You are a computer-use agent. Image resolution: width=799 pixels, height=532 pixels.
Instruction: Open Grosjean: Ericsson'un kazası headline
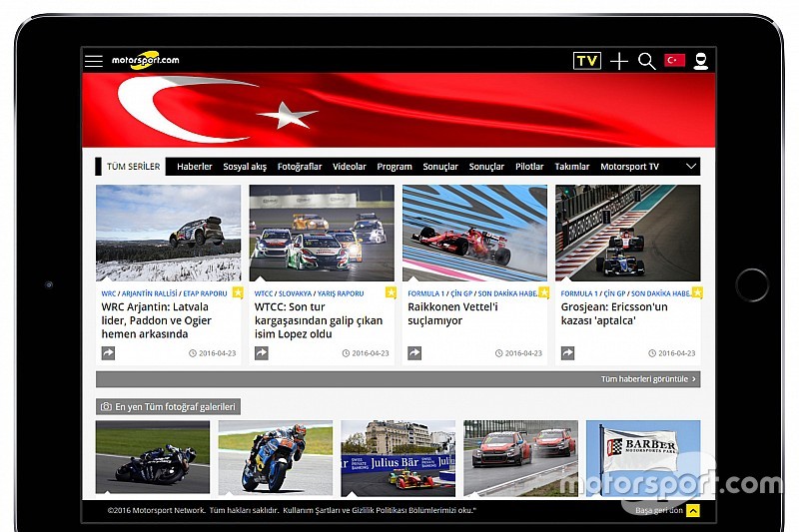click(x=614, y=313)
